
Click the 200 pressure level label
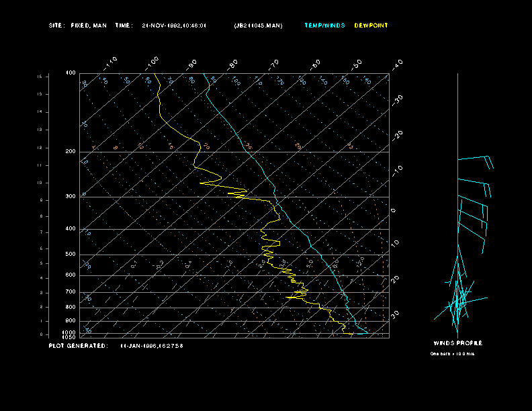pos(71,152)
